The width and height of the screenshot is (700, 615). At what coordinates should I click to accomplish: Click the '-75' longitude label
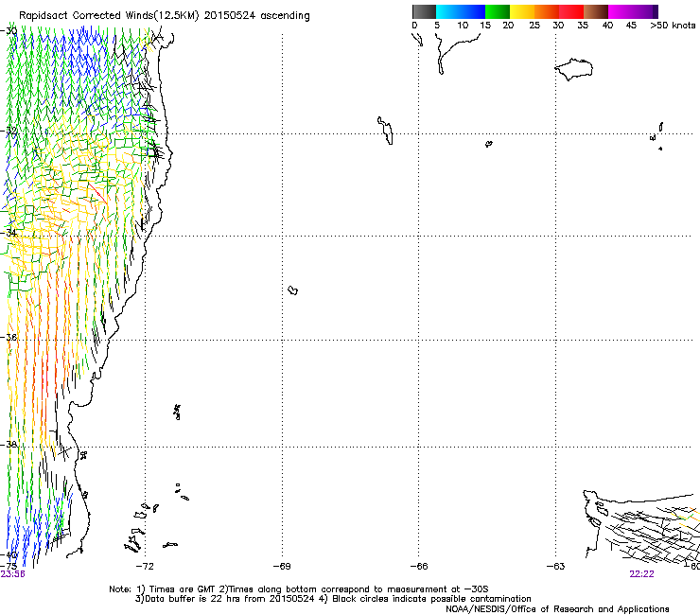click(x=9, y=566)
